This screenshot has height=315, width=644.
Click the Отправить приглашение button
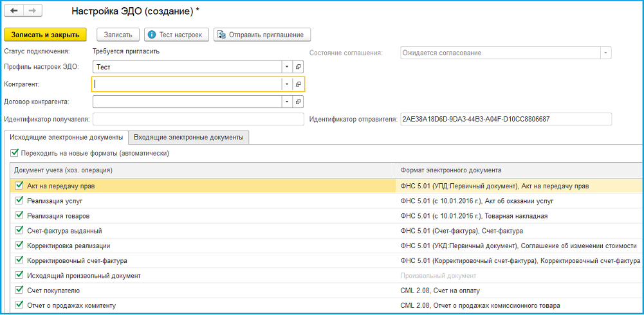coord(262,35)
